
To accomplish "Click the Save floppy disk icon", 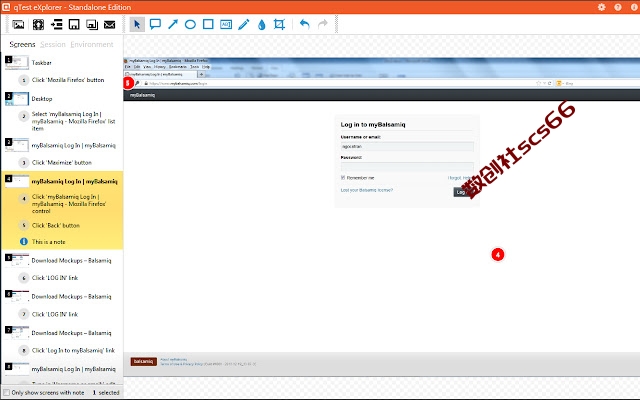I will coord(74,24).
